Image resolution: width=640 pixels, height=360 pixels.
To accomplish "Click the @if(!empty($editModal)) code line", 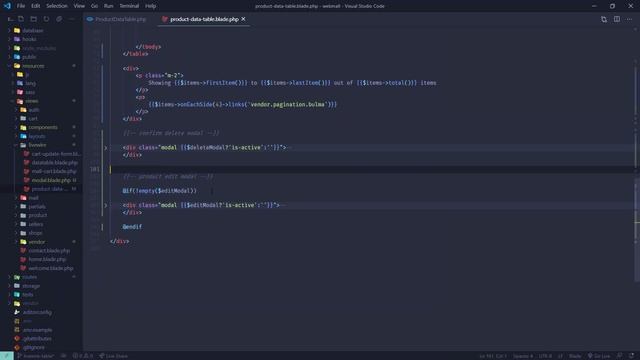I will pyautogui.click(x=159, y=191).
